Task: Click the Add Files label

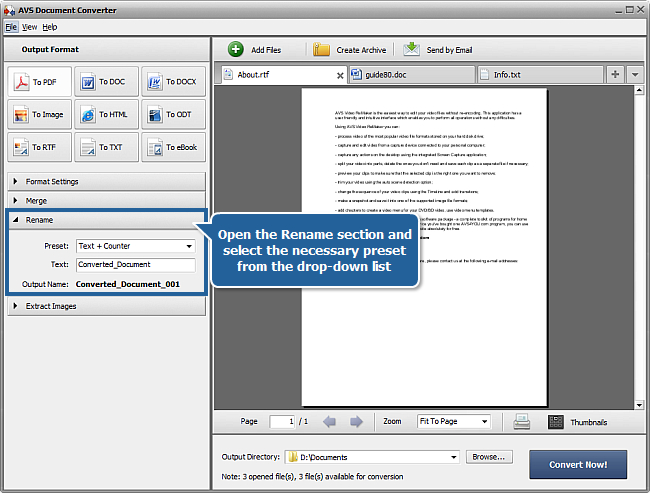Action: pyautogui.click(x=266, y=50)
